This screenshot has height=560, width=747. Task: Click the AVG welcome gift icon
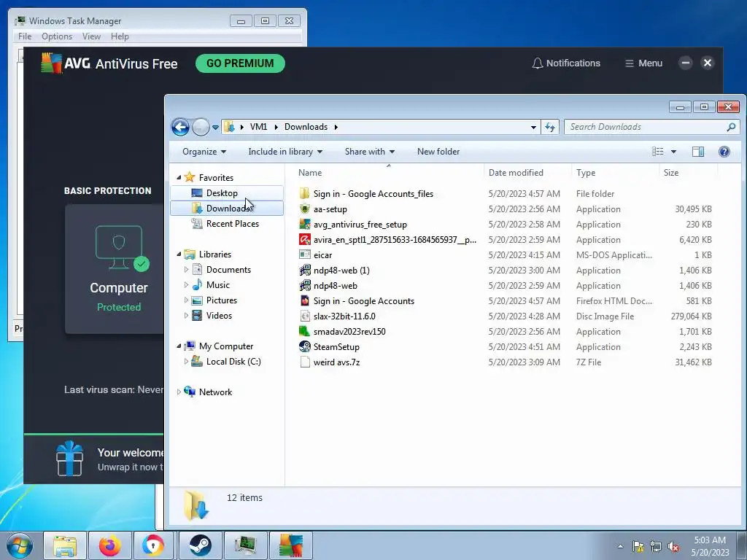click(x=70, y=458)
